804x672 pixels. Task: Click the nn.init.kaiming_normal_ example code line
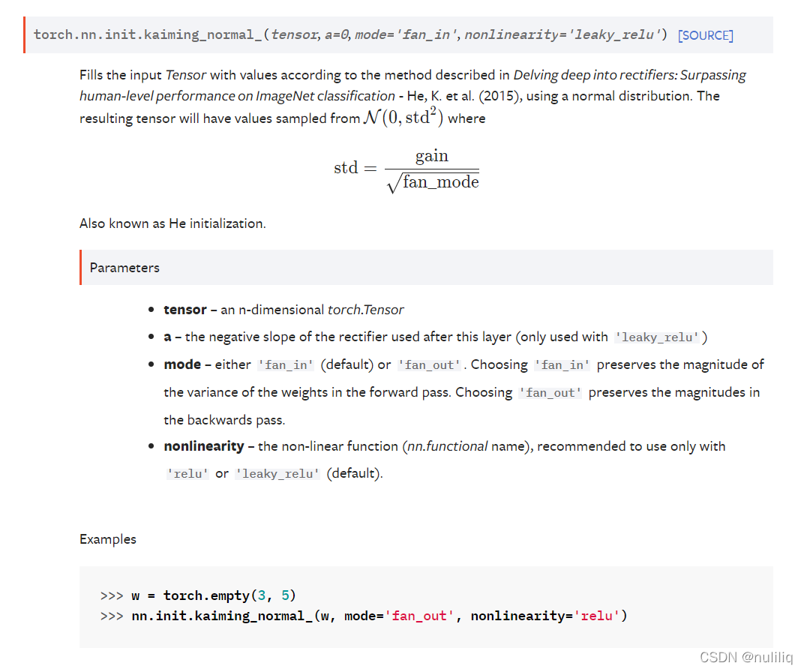[x=364, y=616]
